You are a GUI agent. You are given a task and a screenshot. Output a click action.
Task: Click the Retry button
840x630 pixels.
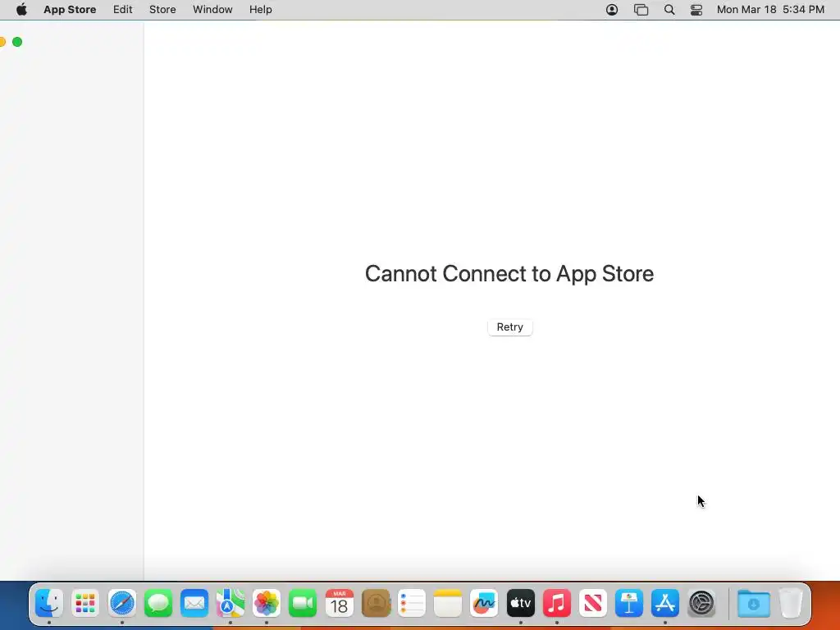tap(509, 327)
